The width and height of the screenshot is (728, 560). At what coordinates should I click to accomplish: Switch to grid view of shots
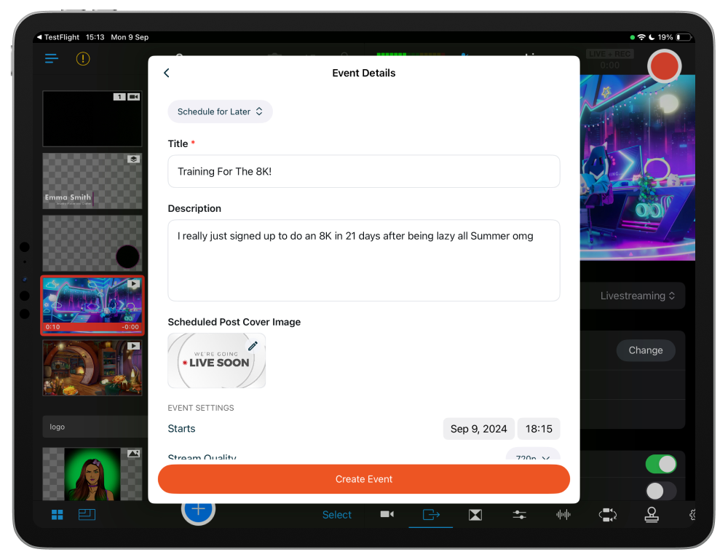click(x=57, y=515)
